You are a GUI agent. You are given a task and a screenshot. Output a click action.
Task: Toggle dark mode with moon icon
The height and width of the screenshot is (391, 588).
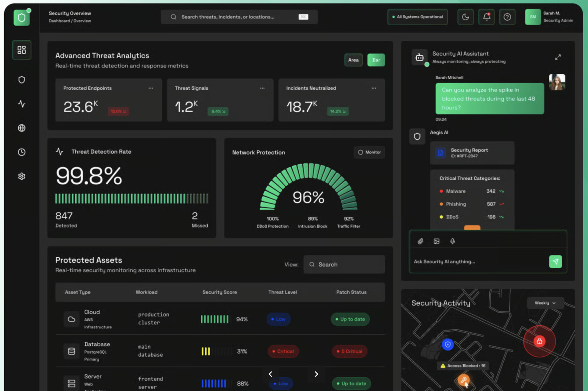pyautogui.click(x=465, y=17)
